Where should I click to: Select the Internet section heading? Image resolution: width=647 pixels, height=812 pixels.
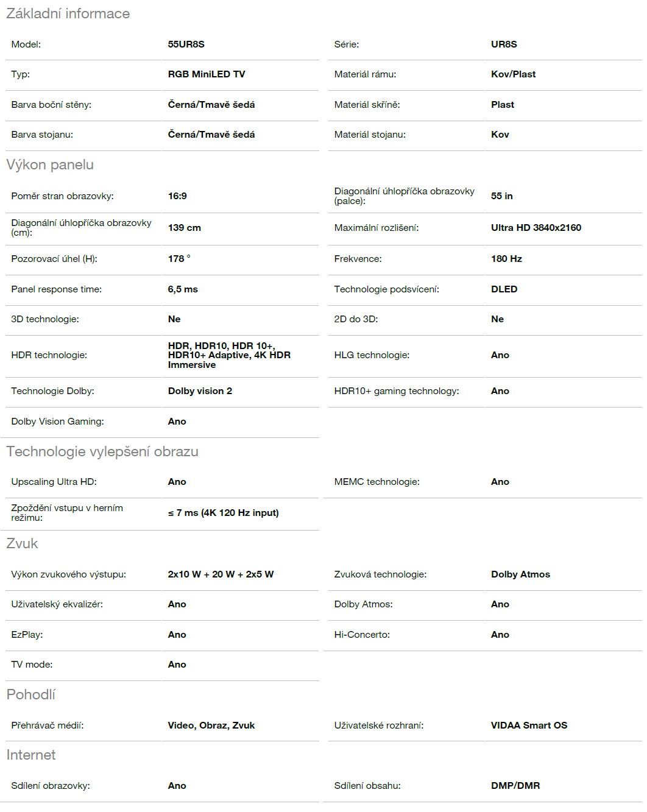[30, 755]
